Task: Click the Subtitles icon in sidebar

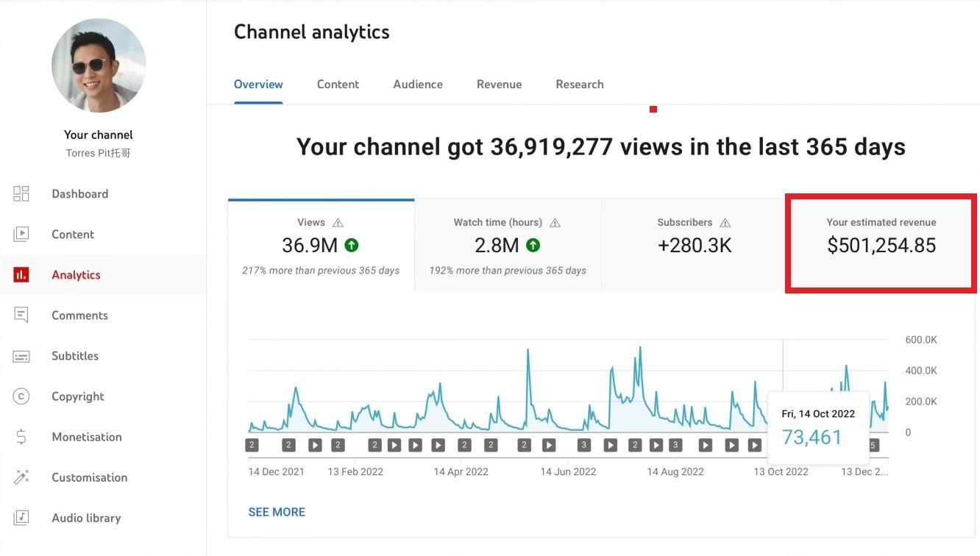Action: [x=21, y=356]
